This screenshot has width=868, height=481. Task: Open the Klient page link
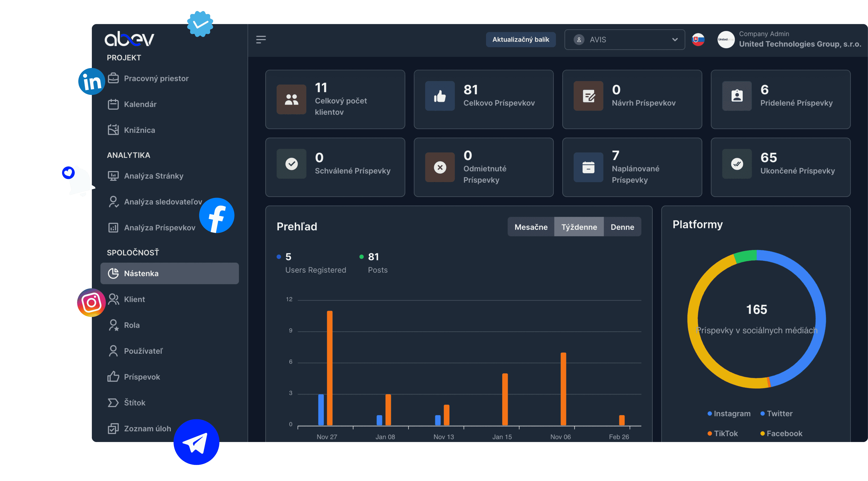(134, 299)
